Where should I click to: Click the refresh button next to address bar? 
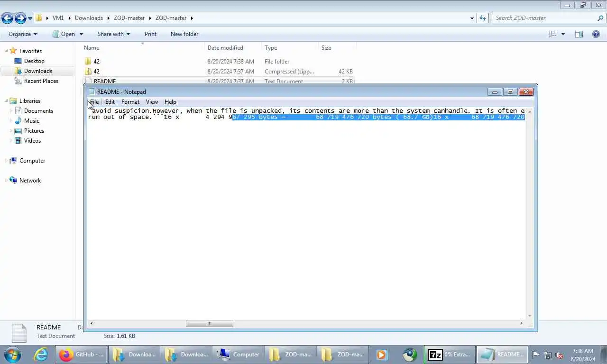point(483,18)
